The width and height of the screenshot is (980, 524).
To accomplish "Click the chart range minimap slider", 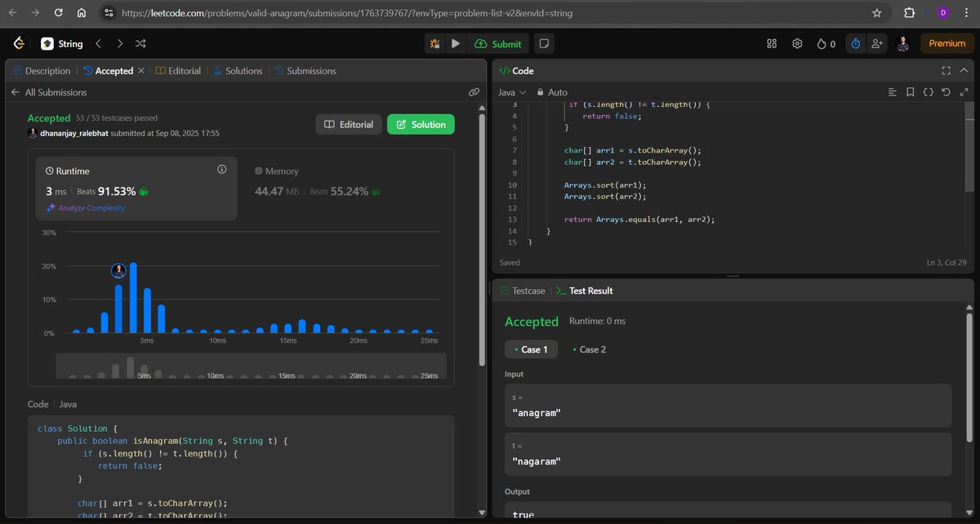I will point(251,366).
